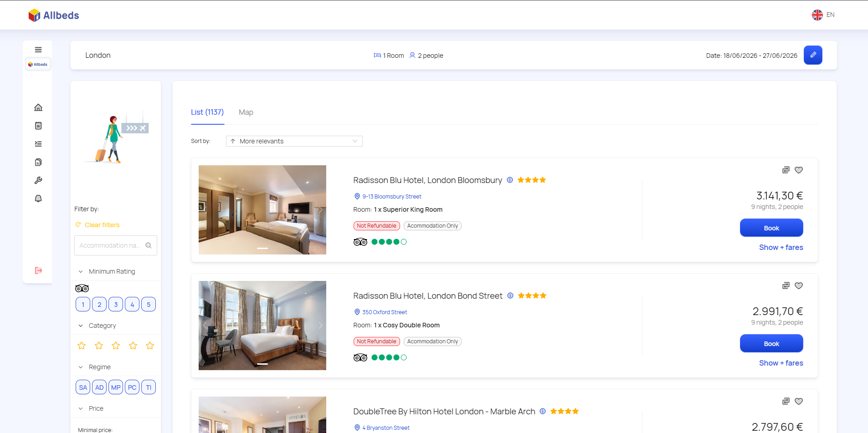Select minimum rating 3 filter
Viewport: 868px width, 433px height.
coord(115,304)
